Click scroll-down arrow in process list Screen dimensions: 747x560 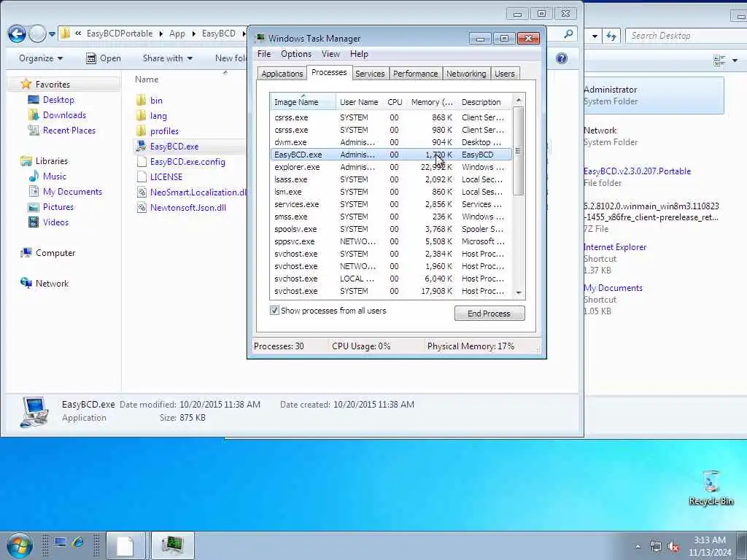[519, 293]
